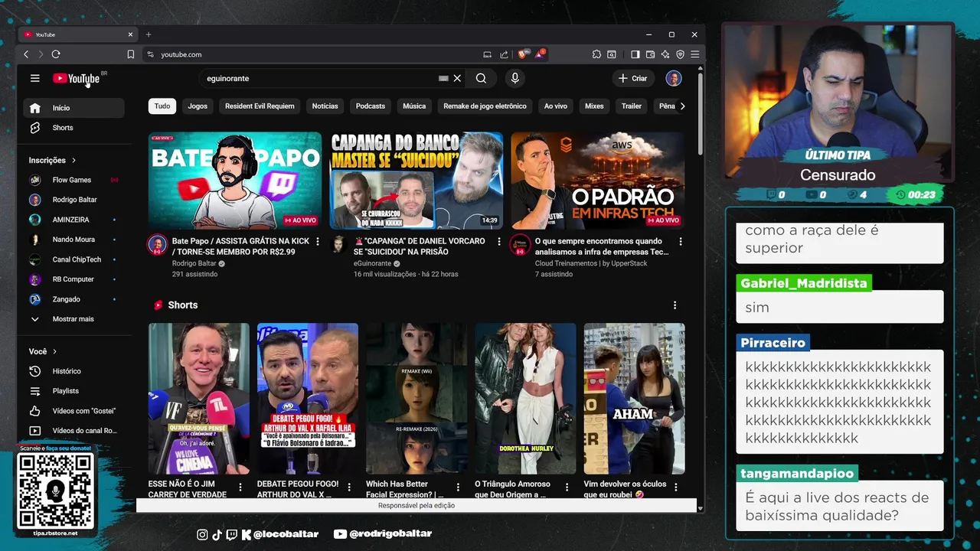Viewport: 980px width, 551px height.
Task: Expand the Você section chevron
Action: coord(54,351)
